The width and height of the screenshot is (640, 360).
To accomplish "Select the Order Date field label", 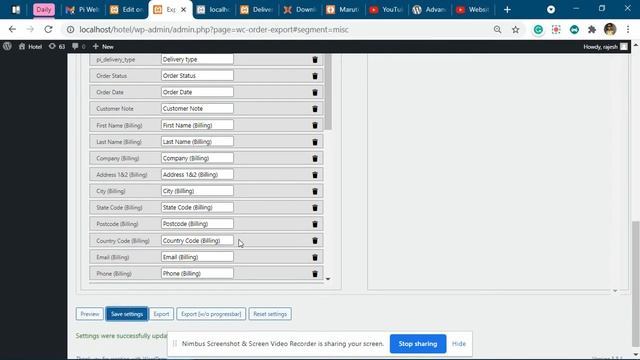I will 110,92.
